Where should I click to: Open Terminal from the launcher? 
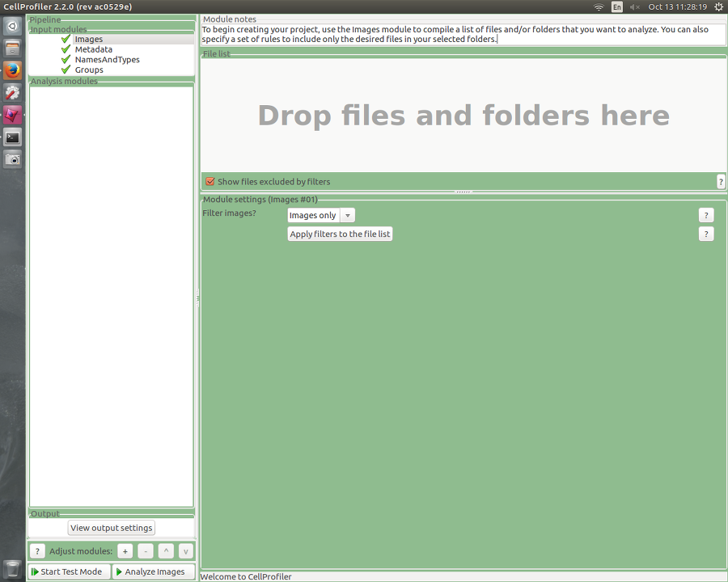(x=12, y=137)
